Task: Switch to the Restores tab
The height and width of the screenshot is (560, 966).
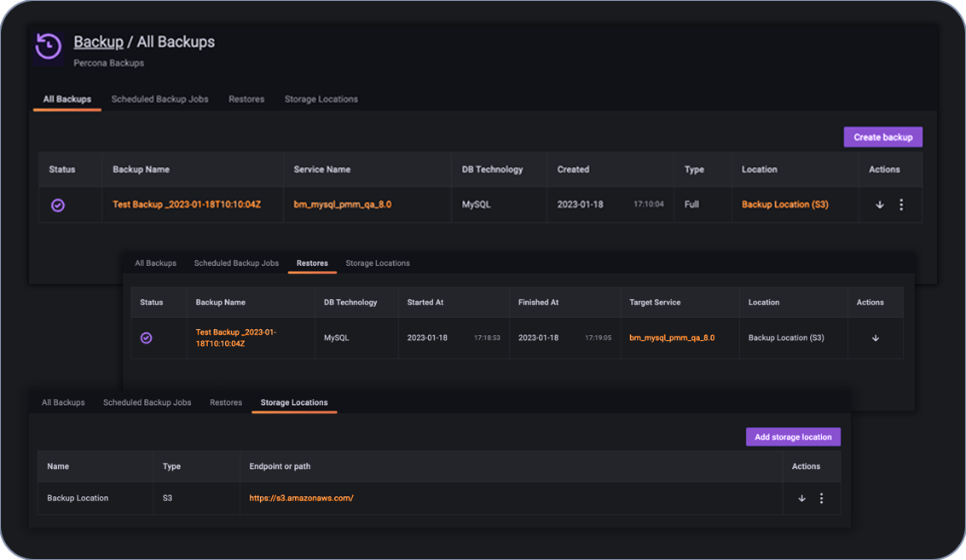Action: click(x=246, y=98)
